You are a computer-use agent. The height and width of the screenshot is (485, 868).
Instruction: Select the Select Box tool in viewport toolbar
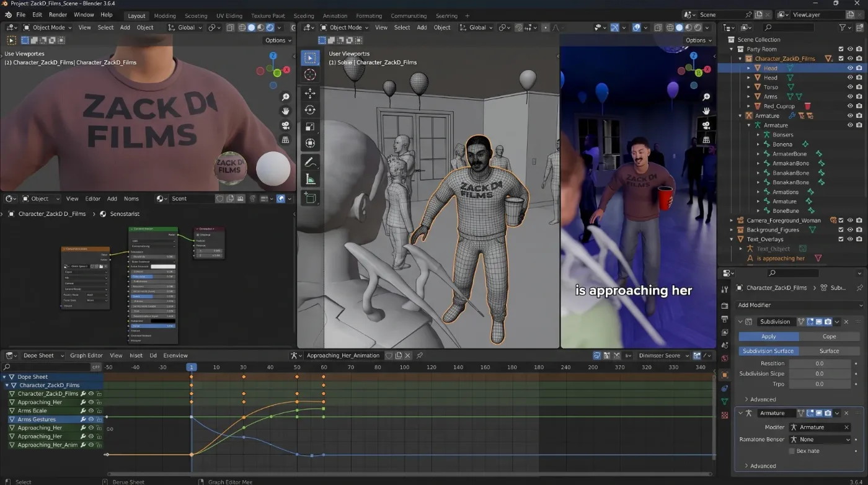[311, 58]
